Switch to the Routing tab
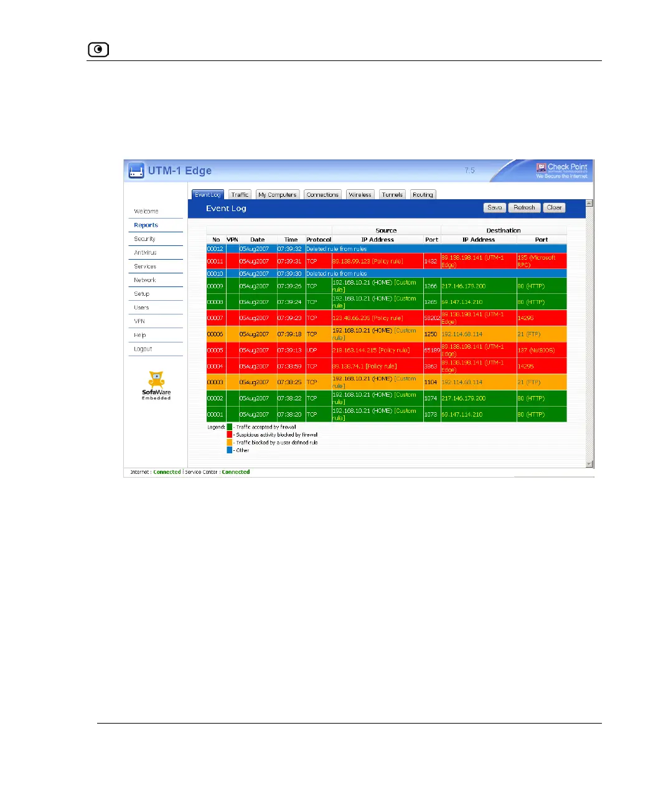 (423, 195)
